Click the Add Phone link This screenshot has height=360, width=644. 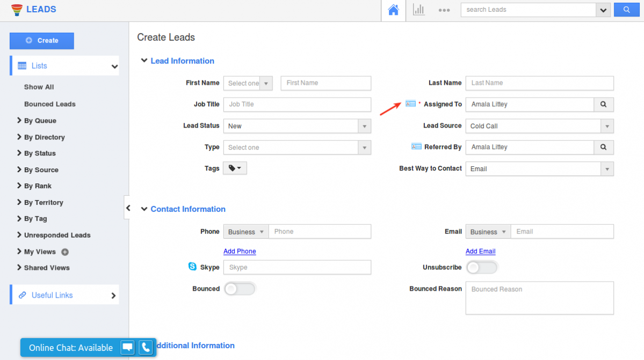240,251
